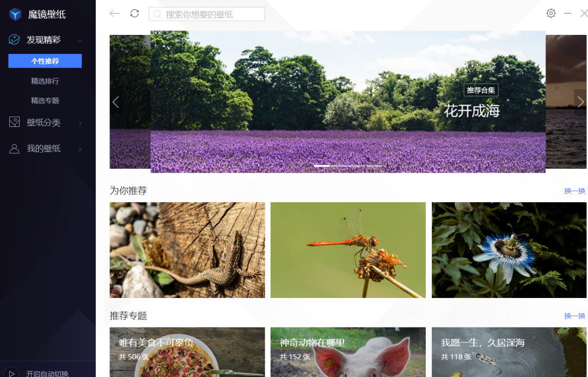Screen dimensions: 588x377
Task: Expand the 壁纸分类 section arrow
Action: (80, 123)
